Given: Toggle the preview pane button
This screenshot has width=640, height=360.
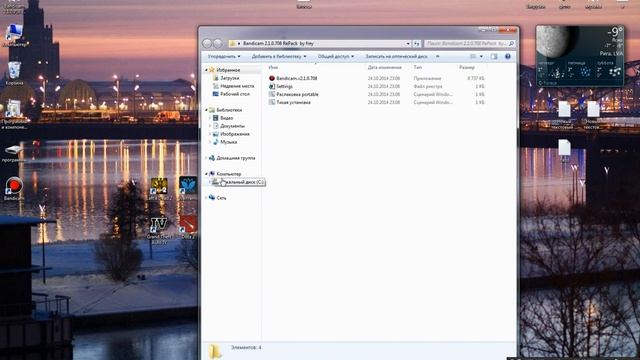Looking at the screenshot, I should pyautogui.click(x=494, y=56).
